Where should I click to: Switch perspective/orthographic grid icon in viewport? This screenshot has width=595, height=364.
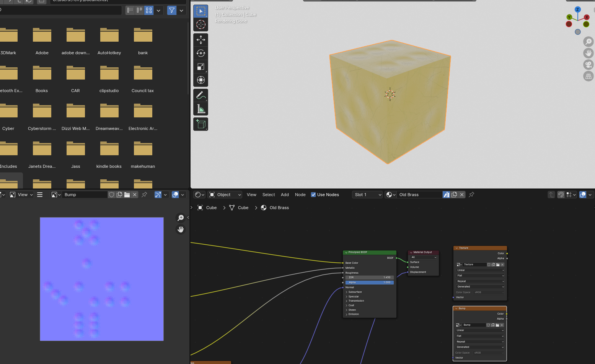(x=588, y=76)
